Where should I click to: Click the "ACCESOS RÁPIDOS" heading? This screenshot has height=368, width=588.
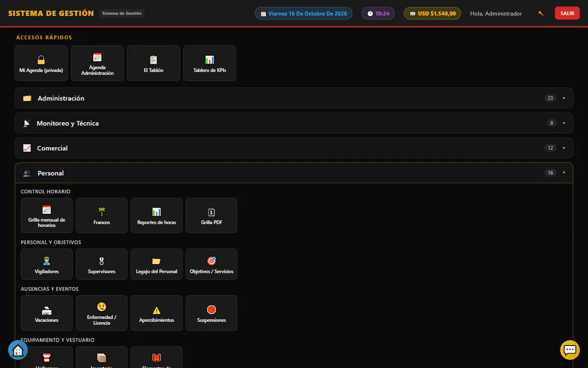[44, 37]
